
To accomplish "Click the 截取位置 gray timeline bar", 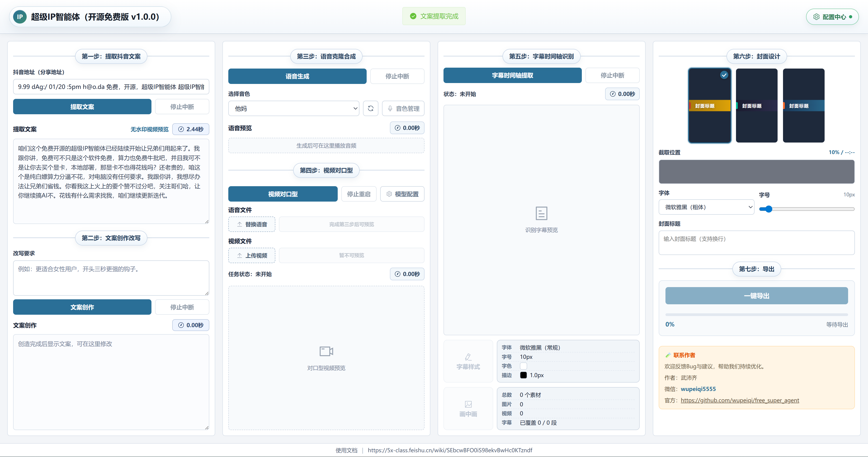I will tap(757, 172).
